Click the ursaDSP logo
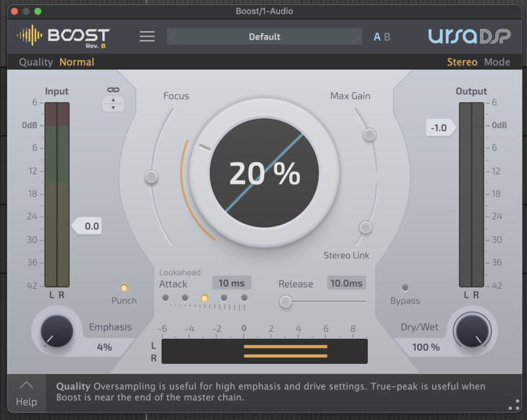The image size is (527, 420). pos(470,36)
